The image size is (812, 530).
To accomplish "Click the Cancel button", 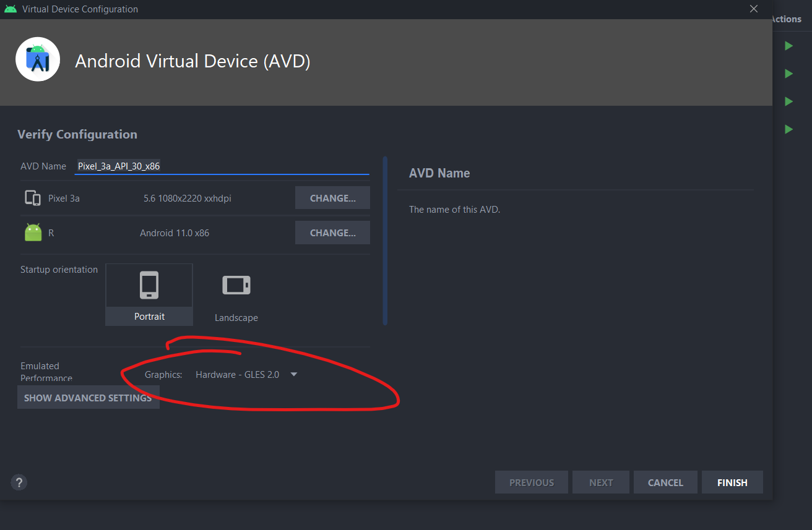I will 665,482.
